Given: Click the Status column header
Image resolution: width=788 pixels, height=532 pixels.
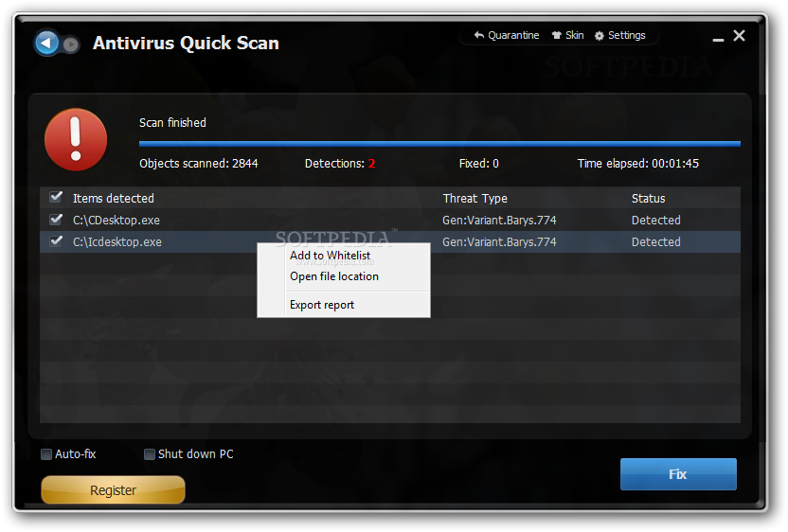Looking at the screenshot, I should point(648,199).
